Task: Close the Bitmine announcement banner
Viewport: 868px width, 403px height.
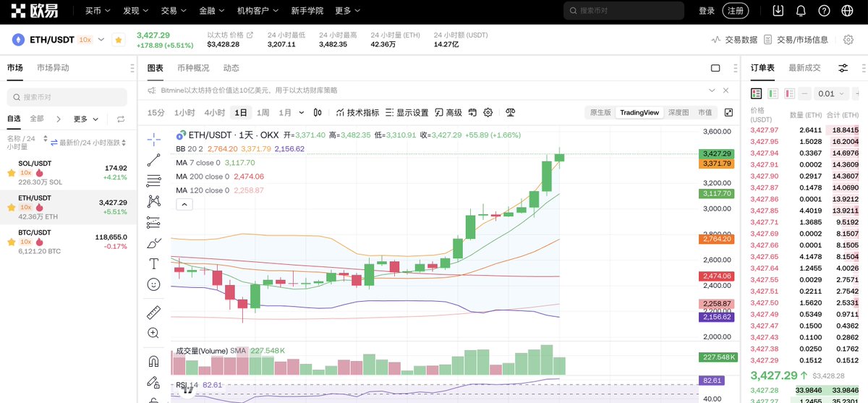Action: 727,90
